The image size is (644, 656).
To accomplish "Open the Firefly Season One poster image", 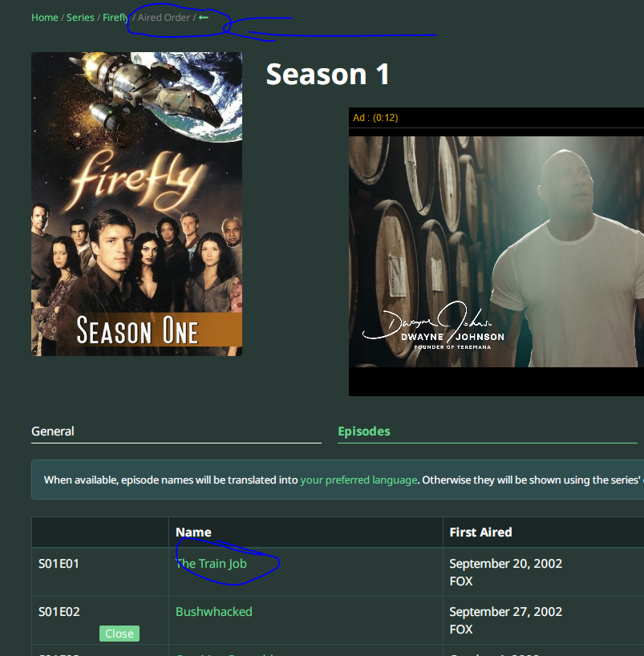I will pyautogui.click(x=137, y=204).
